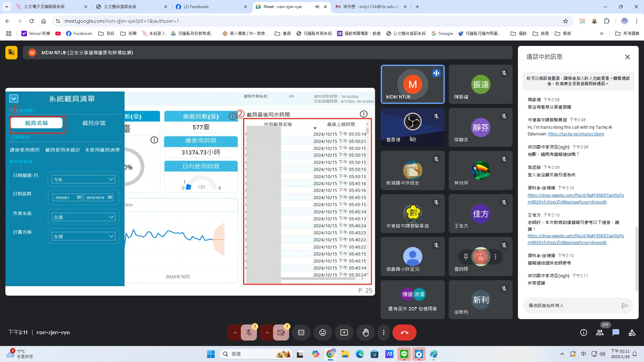Image resolution: width=644 pixels, height=362 pixels.
Task: Open the emoji reactions button
Action: tap(322, 333)
